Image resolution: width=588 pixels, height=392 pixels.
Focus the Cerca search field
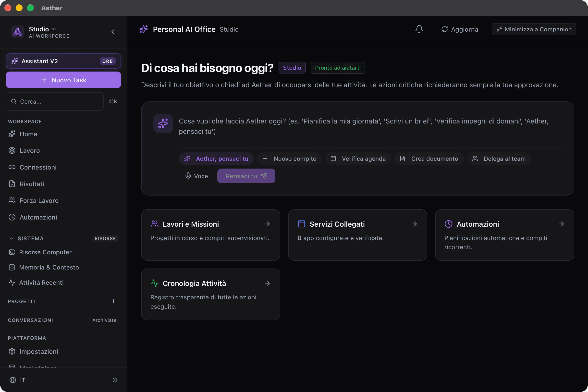[54, 101]
